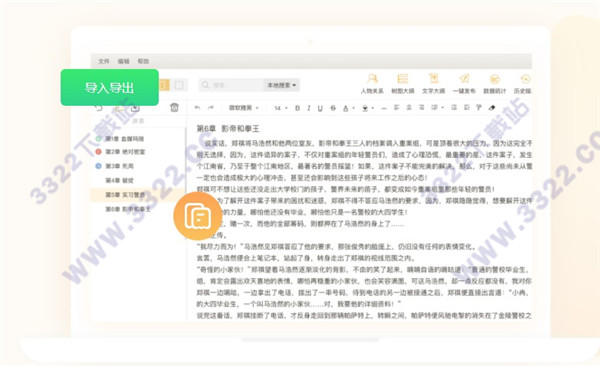Select the format painter tool
600x366 pixels.
[x=479, y=108]
